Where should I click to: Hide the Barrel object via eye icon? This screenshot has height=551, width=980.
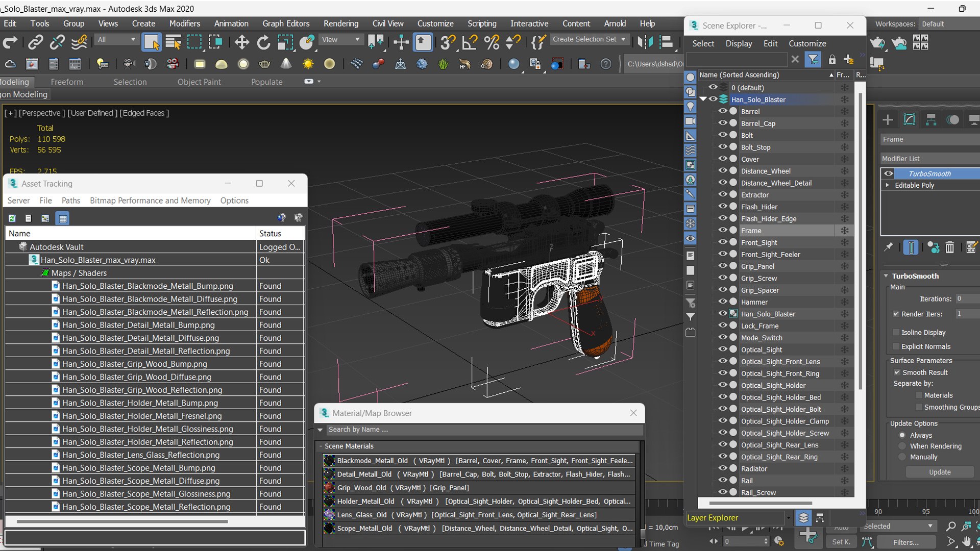722,111
